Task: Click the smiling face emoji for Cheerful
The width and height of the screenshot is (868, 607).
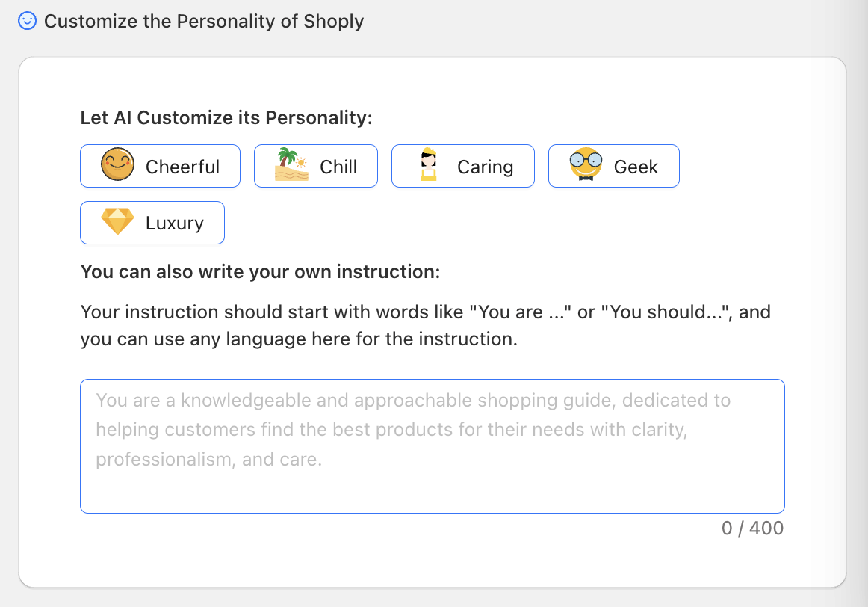Action: pyautogui.click(x=117, y=166)
